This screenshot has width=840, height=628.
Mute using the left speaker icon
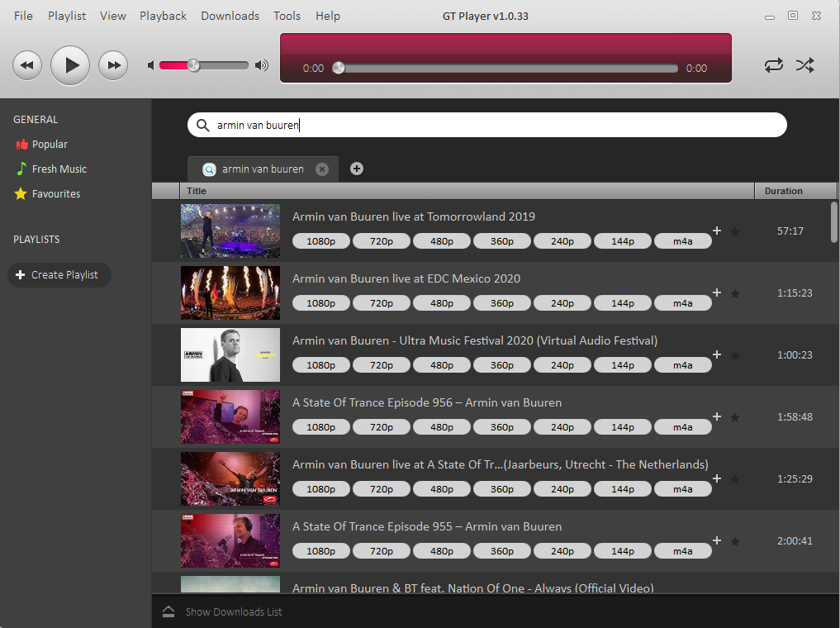tap(151, 65)
